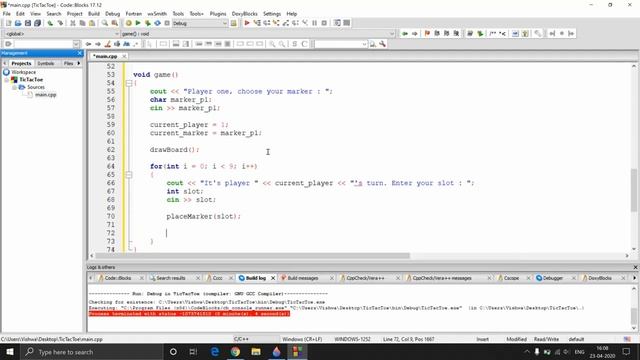
Task: Click the New file toolbar icon
Action: 8,23
